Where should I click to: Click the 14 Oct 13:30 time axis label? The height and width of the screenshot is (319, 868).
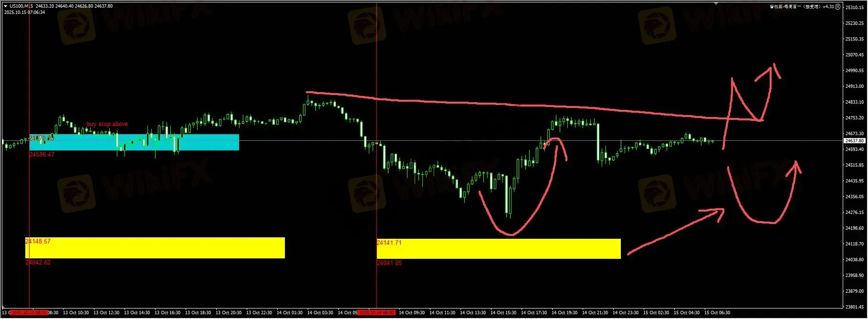point(473,313)
